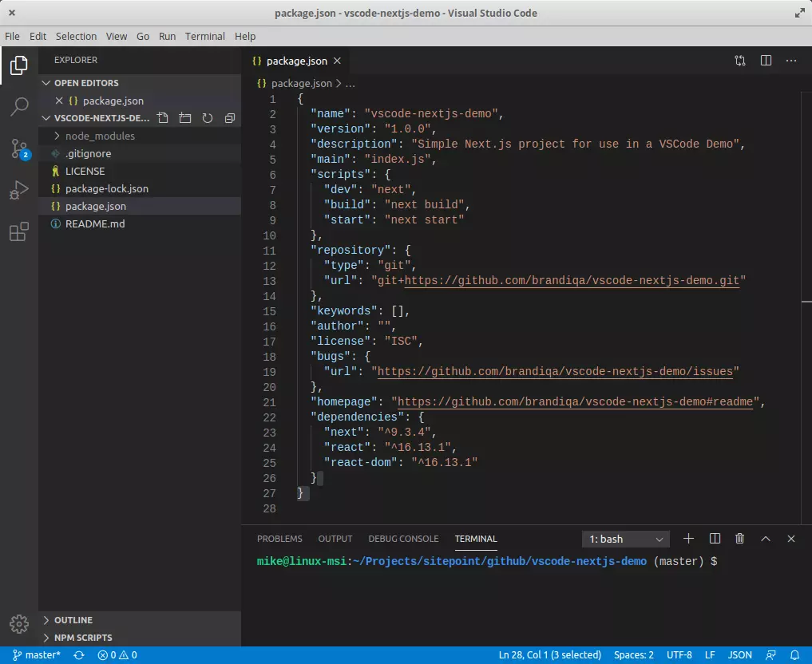Click the breadcrumb ellipsis after package.json
The width and height of the screenshot is (812, 664).
[350, 83]
